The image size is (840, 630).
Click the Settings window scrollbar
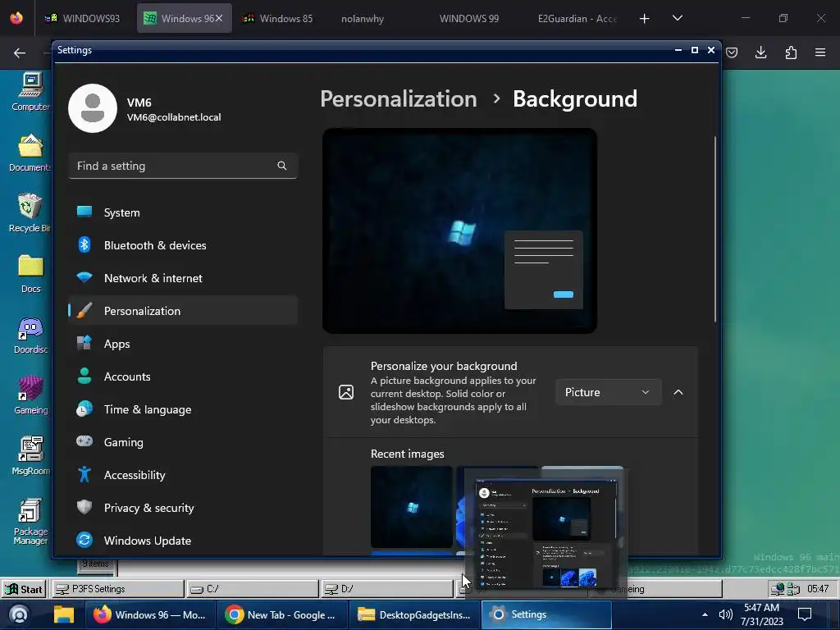point(715,230)
